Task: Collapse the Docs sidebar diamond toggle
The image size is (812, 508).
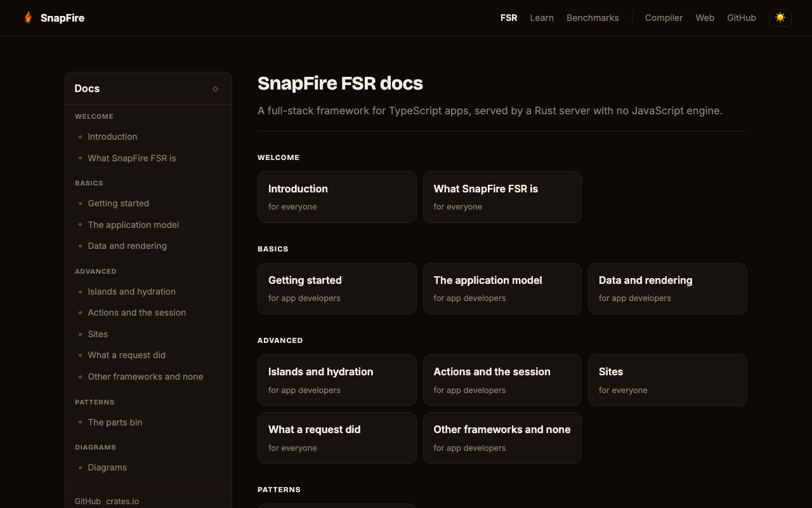Action: 215,89
